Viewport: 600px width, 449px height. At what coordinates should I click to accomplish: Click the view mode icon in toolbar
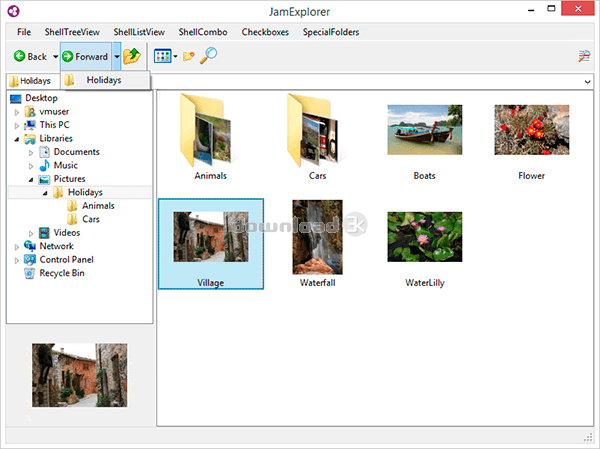(x=162, y=56)
